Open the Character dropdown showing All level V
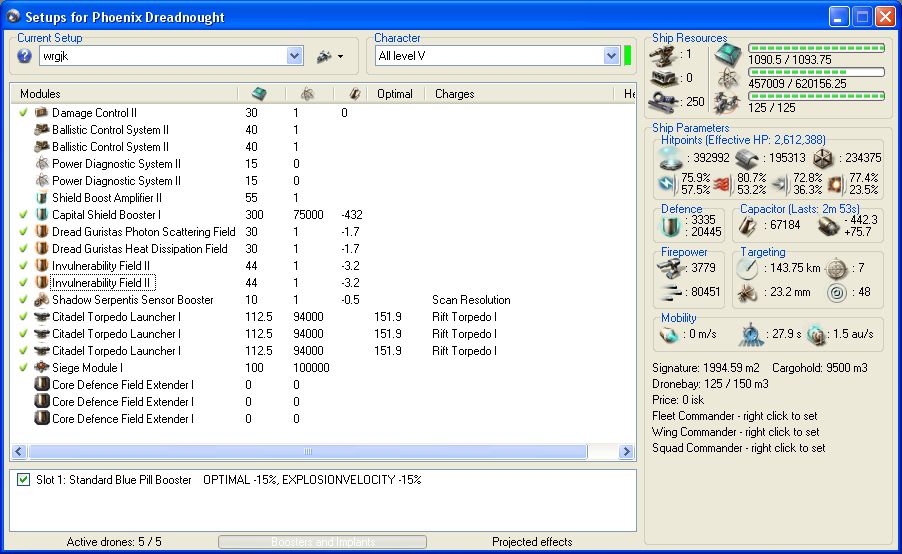The width and height of the screenshot is (902, 554). point(611,56)
